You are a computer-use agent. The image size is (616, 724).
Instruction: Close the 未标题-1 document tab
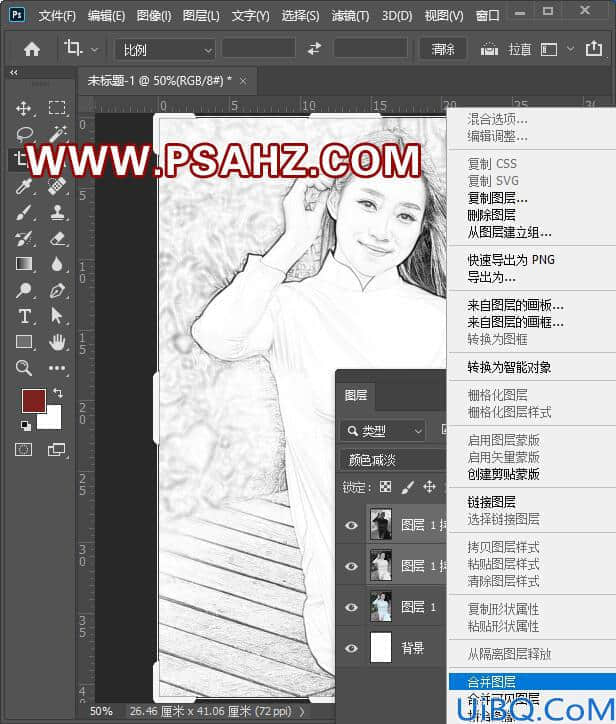[x=243, y=81]
